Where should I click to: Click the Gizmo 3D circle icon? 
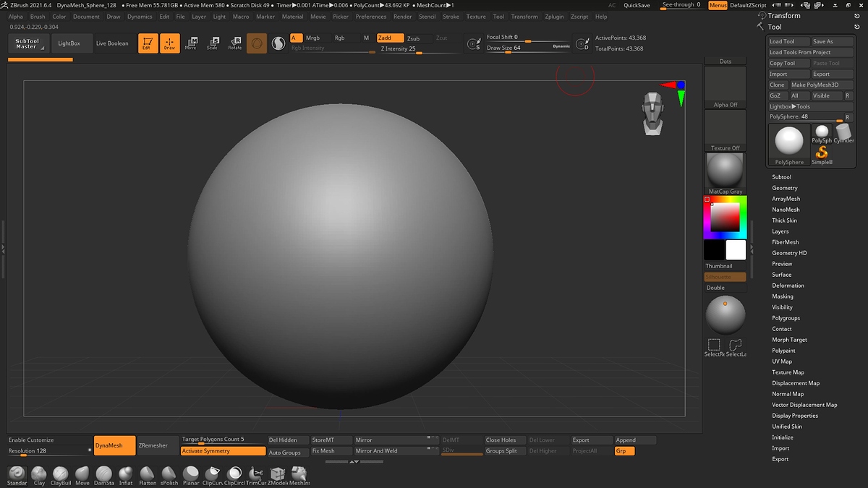257,43
